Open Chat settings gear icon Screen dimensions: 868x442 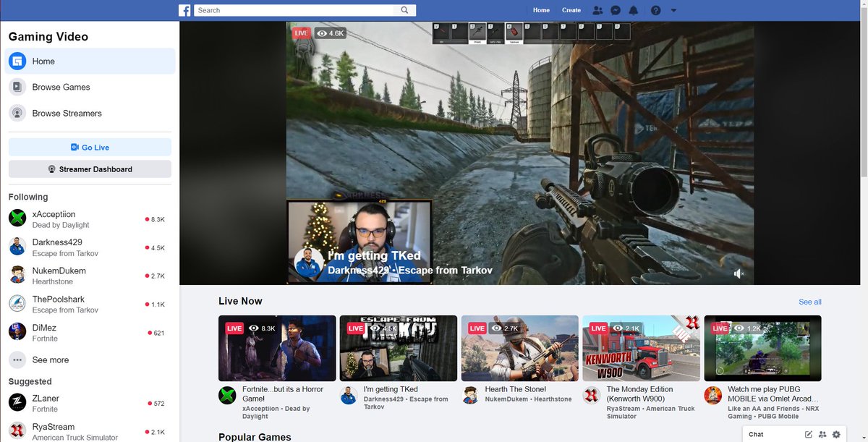point(836,434)
